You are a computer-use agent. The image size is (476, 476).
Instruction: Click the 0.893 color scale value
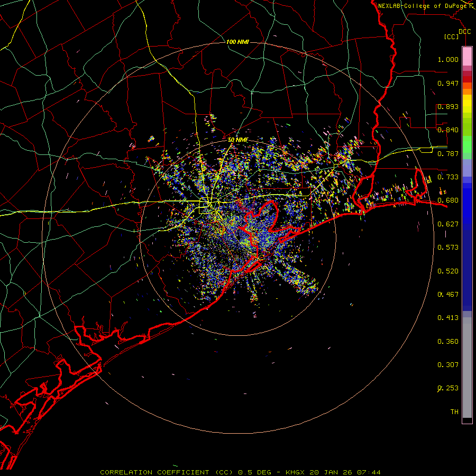pos(448,106)
